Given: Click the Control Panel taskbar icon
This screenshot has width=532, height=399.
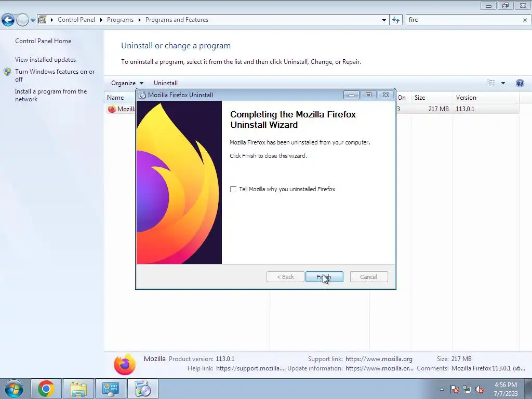Looking at the screenshot, I should tap(111, 389).
